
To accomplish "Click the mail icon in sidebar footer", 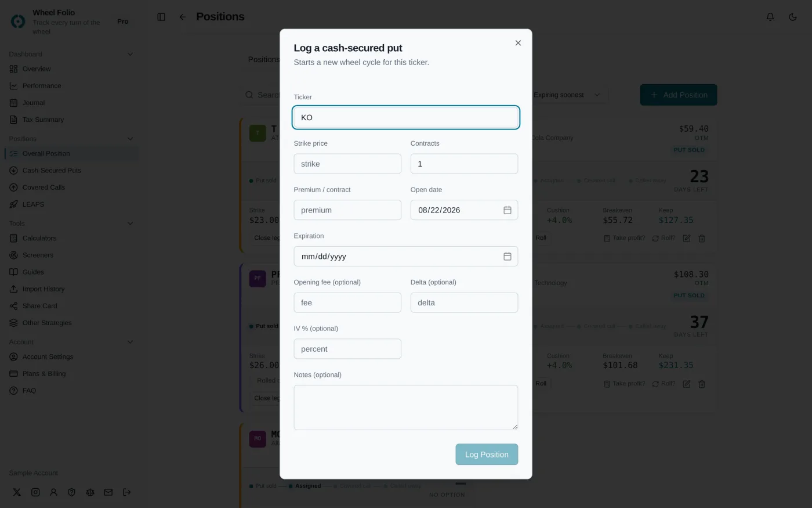I will pyautogui.click(x=108, y=492).
